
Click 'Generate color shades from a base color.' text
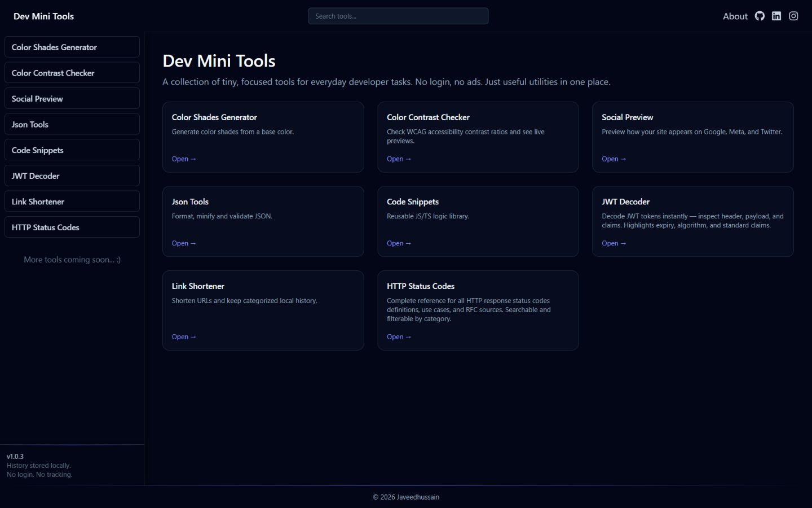(233, 132)
